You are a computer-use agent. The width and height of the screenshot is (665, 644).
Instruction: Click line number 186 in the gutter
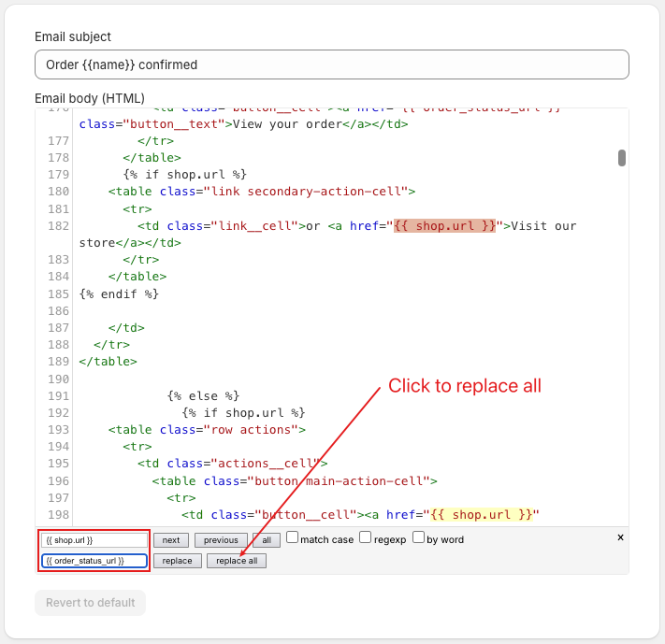coord(59,311)
